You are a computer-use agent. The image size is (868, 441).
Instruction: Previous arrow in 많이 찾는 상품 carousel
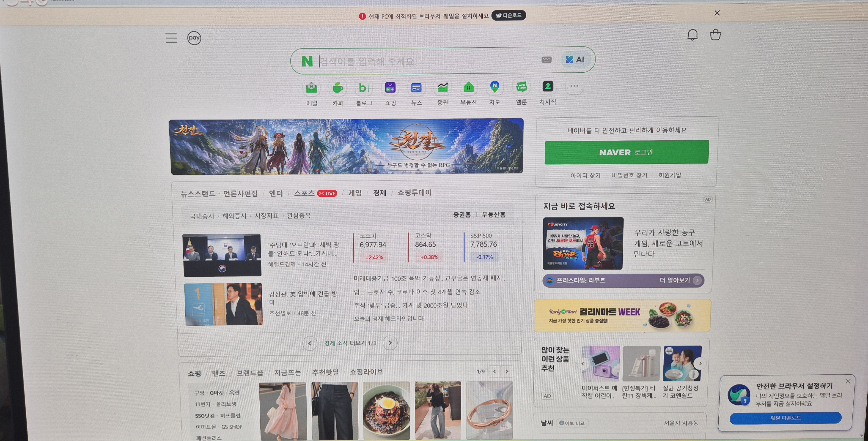(582, 364)
